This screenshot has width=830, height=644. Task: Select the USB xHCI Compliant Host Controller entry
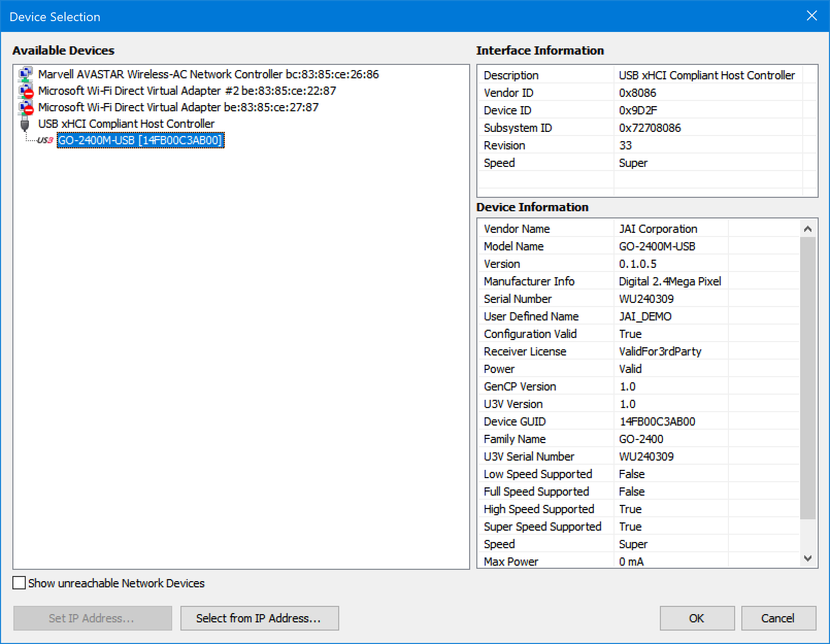[x=126, y=123]
